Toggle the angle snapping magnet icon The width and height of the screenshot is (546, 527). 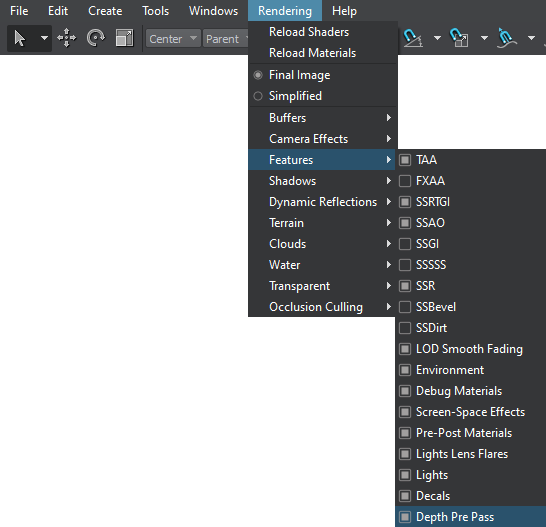click(413, 38)
